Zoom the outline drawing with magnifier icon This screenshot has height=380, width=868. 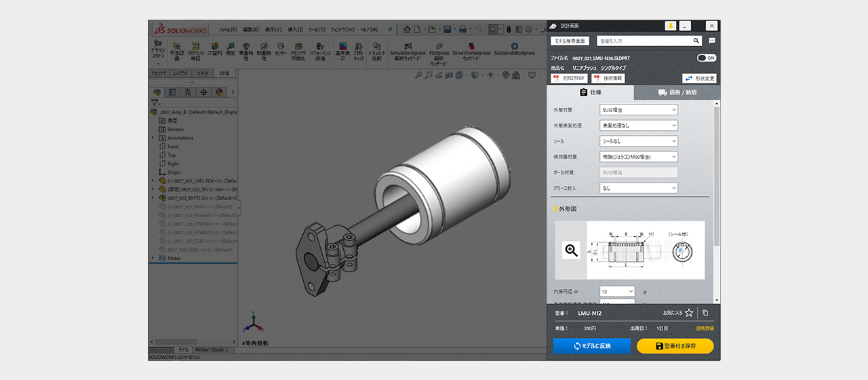click(x=572, y=250)
